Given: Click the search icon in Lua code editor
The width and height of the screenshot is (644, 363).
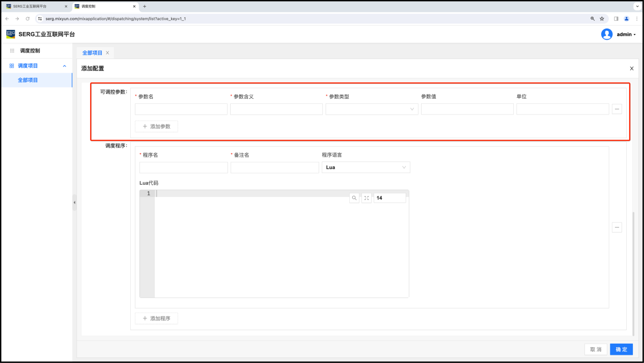Looking at the screenshot, I should point(354,198).
